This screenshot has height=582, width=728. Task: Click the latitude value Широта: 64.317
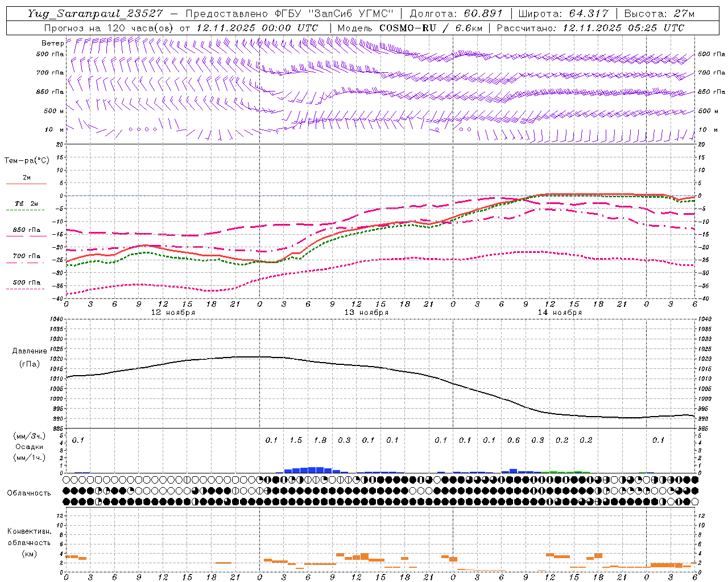[564, 14]
